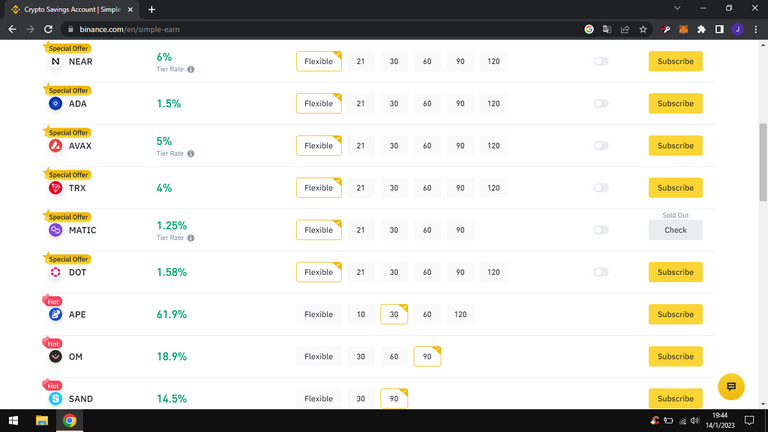Screen dimensions: 768x432
Task: Subscribe to the DOT product
Action: (675, 272)
